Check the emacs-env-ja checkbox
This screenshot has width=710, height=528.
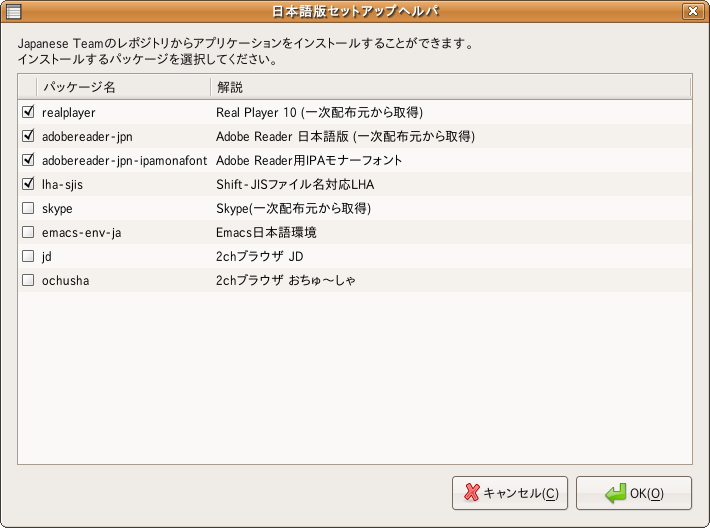coord(28,232)
